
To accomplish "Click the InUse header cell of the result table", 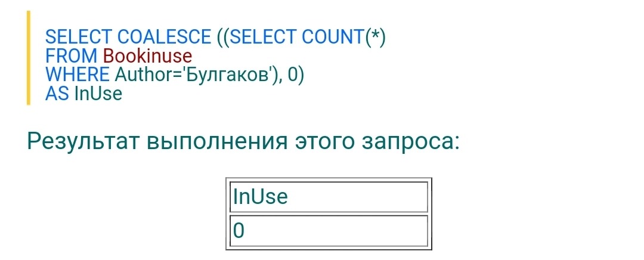I will click(x=329, y=197).
